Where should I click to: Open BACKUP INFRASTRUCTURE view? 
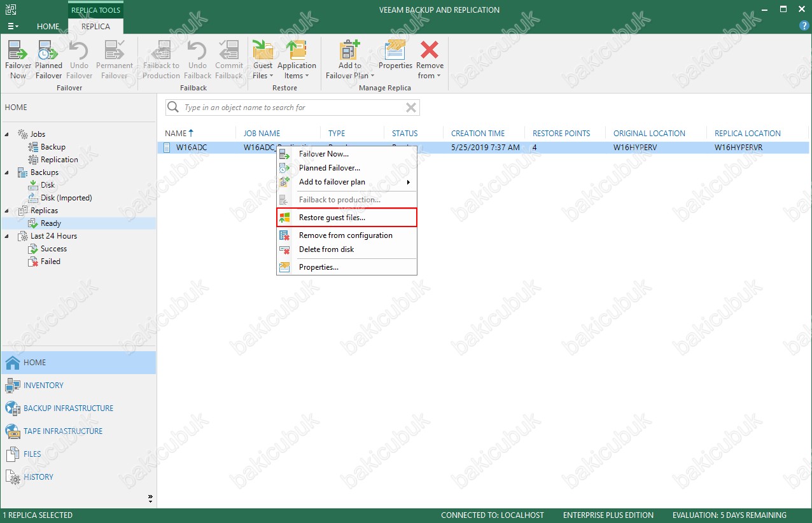coord(78,408)
